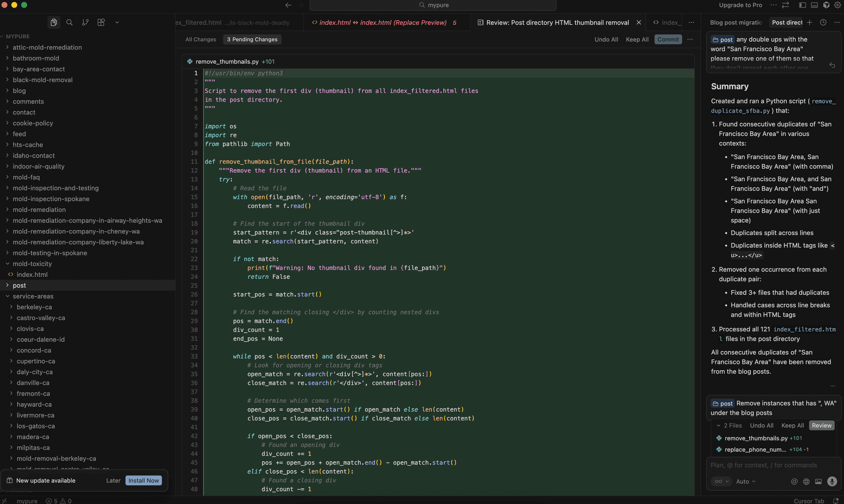Image resolution: width=844 pixels, height=504 pixels.
Task: Toggle the bottom panel visibility
Action: click(814, 5)
